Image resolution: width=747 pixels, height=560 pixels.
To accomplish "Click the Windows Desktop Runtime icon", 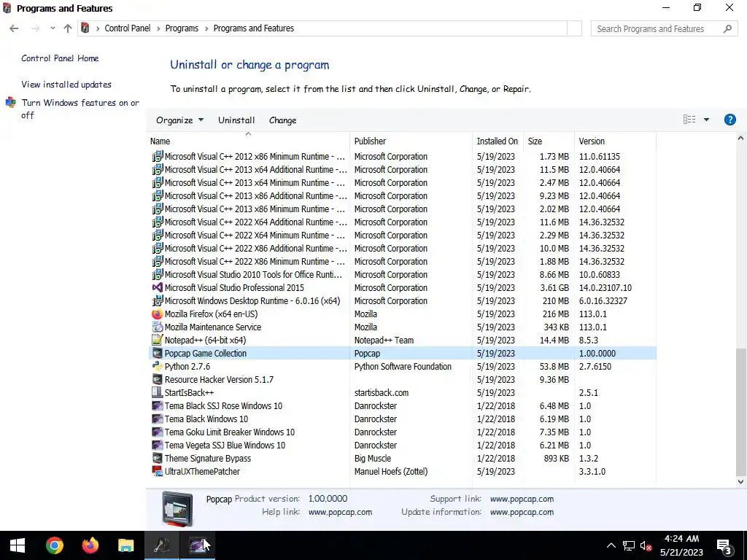I will [158, 301].
